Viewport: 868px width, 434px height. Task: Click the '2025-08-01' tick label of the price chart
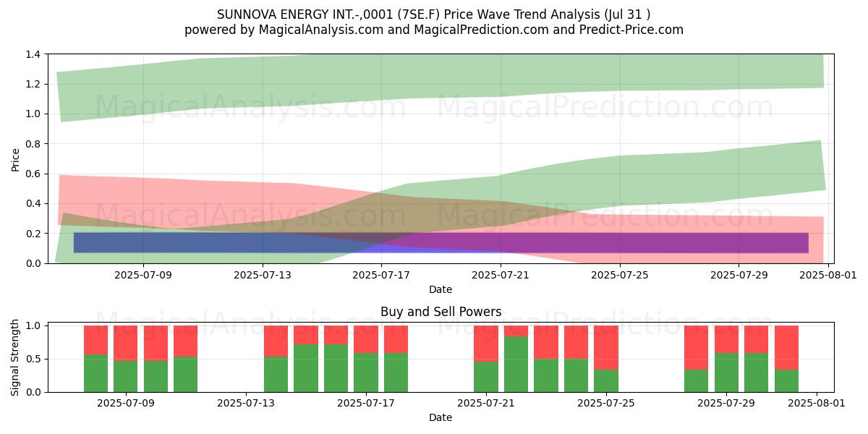click(x=828, y=274)
